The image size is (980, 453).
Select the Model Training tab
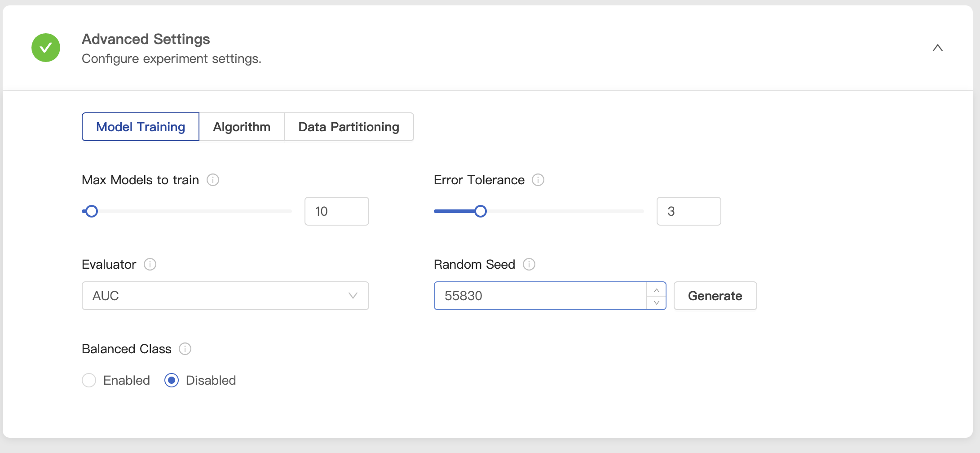click(x=141, y=127)
